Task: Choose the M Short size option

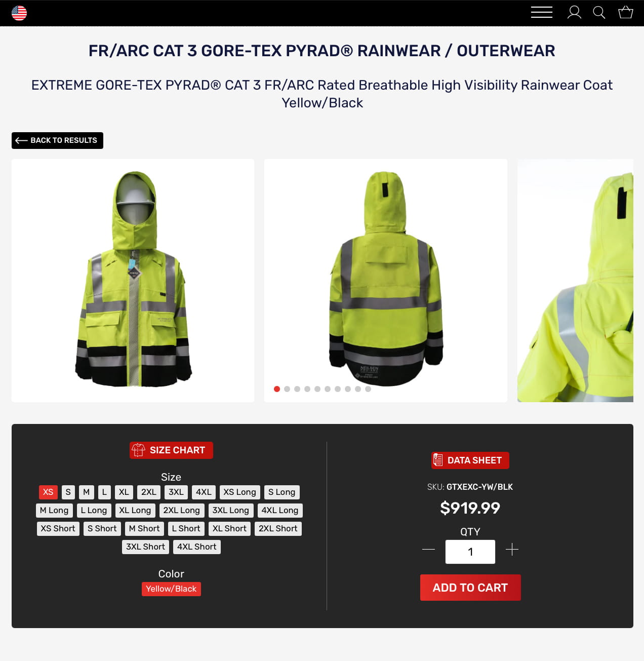Action: [144, 529]
